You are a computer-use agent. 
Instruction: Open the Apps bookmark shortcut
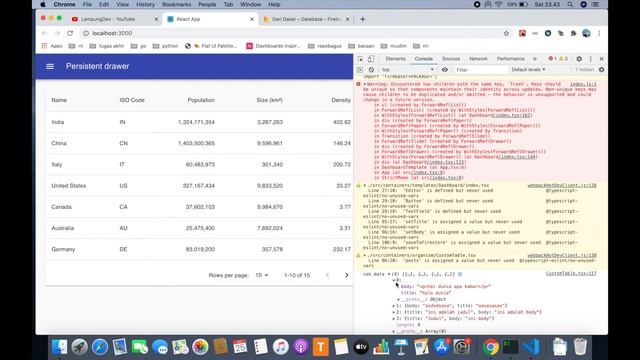pyautogui.click(x=52, y=46)
